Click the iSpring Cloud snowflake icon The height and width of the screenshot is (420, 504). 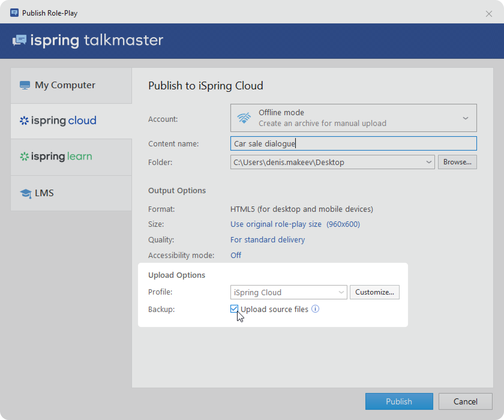pyautogui.click(x=24, y=121)
